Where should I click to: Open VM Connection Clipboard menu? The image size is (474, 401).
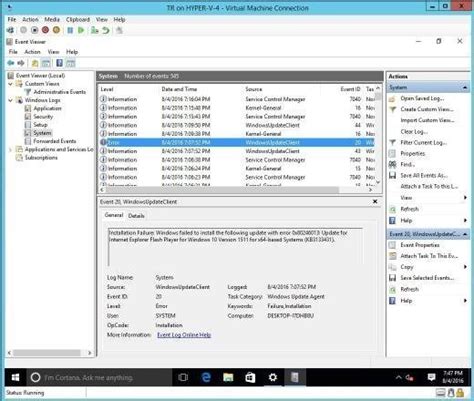click(78, 20)
